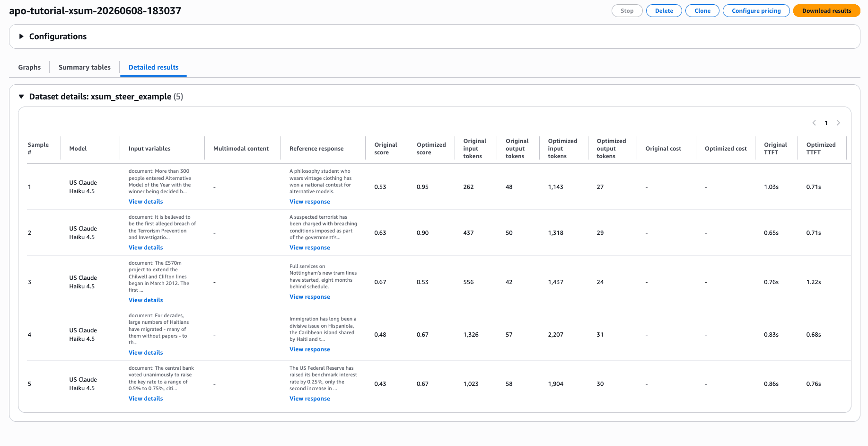
Task: Click optimized TTFT 1.22s in sample 3
Action: (814, 282)
